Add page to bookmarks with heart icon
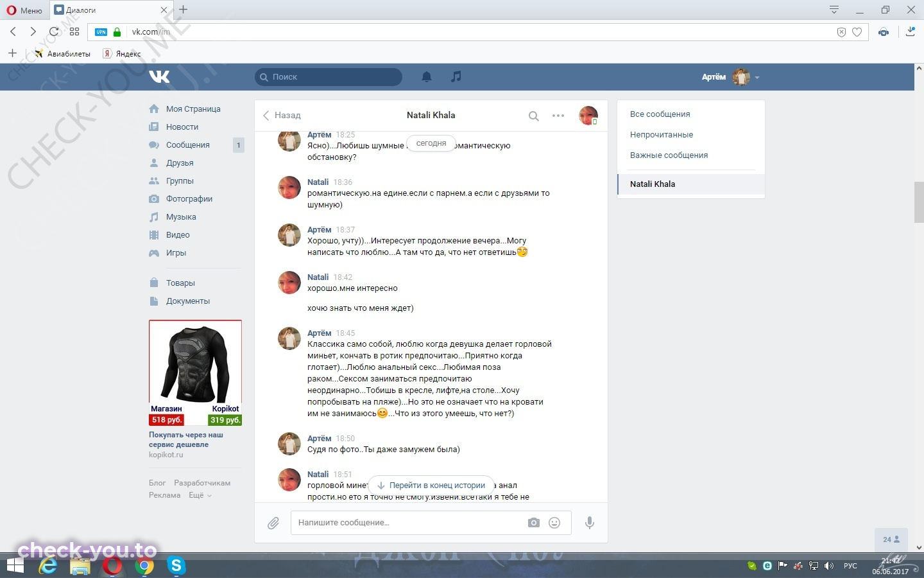The height and width of the screenshot is (578, 924). click(857, 32)
